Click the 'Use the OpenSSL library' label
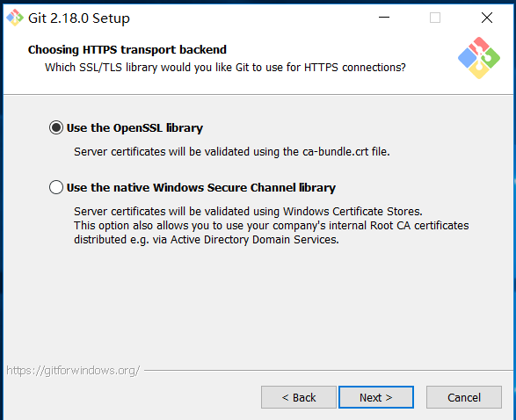The width and height of the screenshot is (516, 420). pyautogui.click(x=134, y=128)
